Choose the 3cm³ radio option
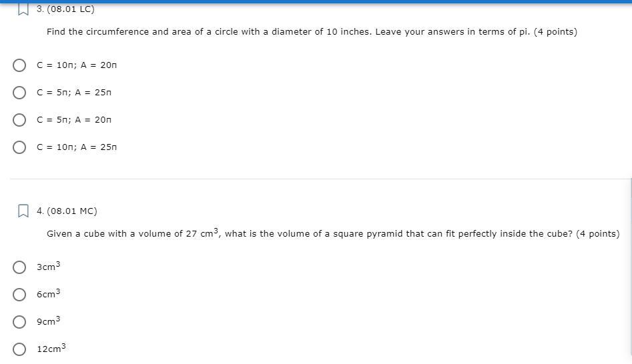The image size is (632, 364). point(19,267)
